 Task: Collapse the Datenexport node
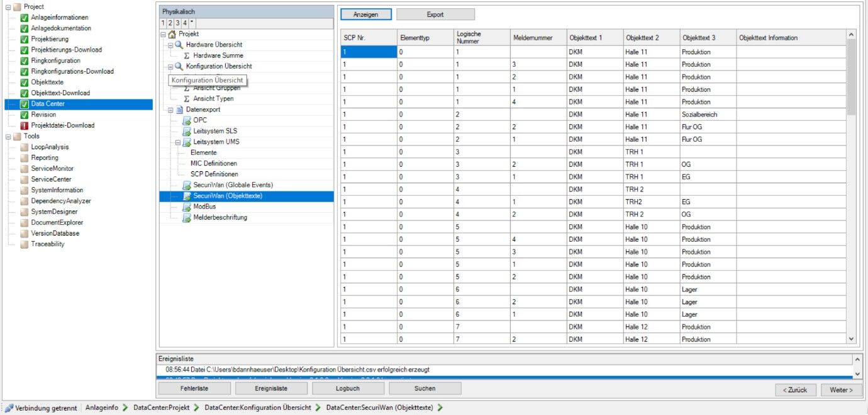(x=171, y=110)
